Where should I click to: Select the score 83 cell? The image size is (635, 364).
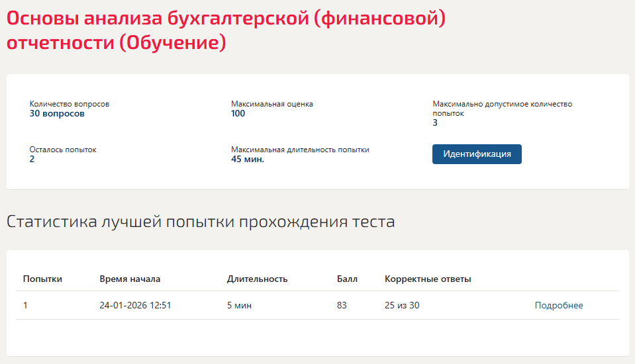click(342, 305)
